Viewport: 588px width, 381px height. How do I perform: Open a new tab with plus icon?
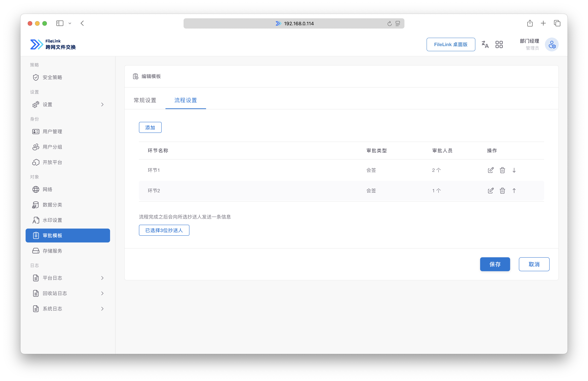(543, 23)
